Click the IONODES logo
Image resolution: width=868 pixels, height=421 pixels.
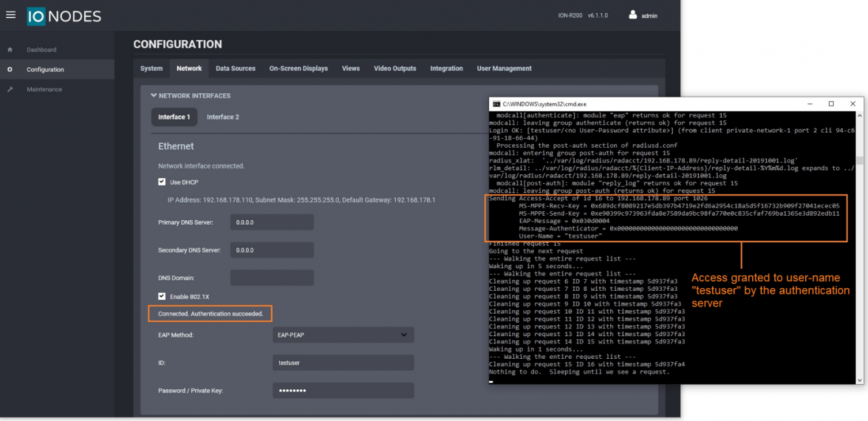coord(64,16)
